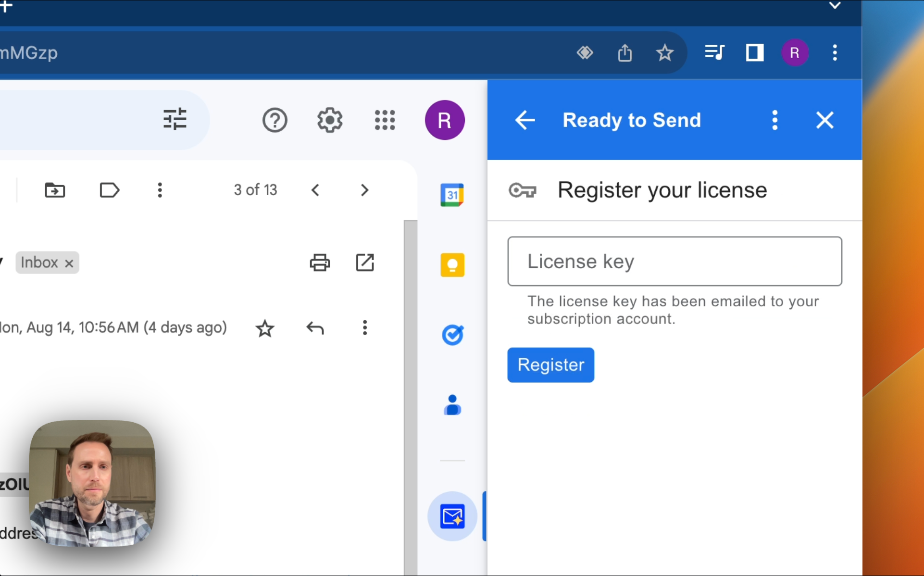The width and height of the screenshot is (924, 576).
Task: Move the email to a folder
Action: 54,190
